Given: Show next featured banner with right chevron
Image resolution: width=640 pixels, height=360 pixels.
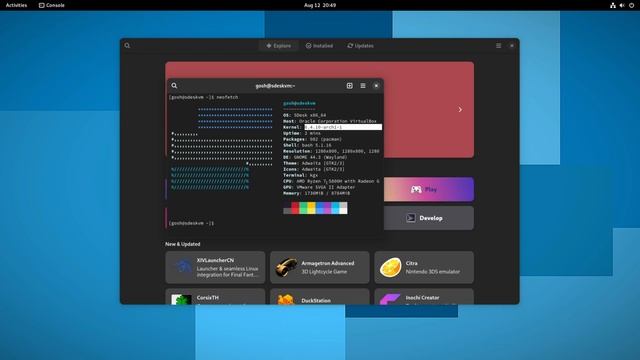Looking at the screenshot, I should click(460, 109).
